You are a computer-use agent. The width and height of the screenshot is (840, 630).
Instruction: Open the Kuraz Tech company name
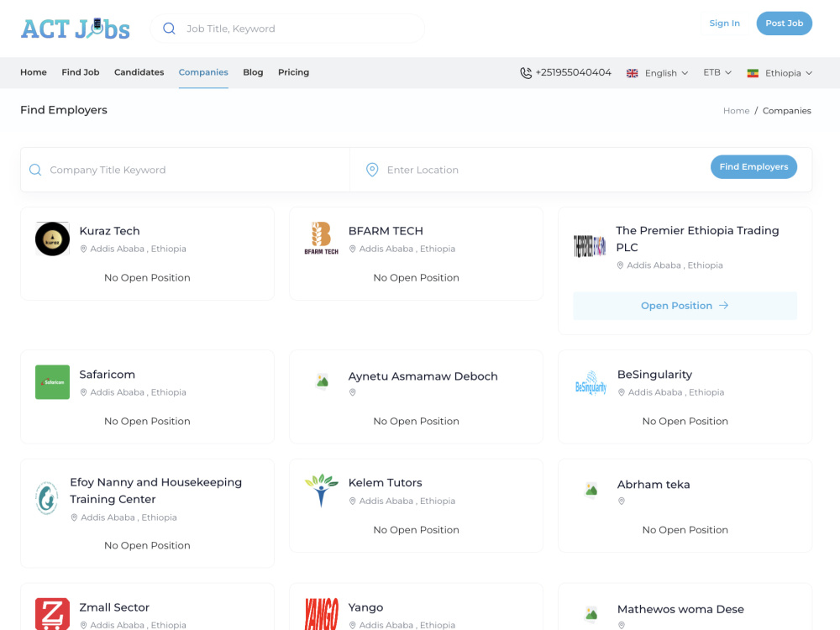point(110,231)
